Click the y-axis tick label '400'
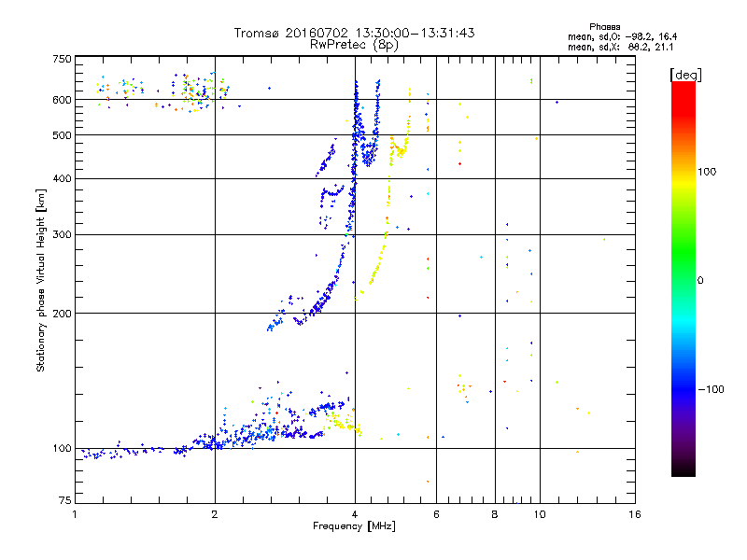The height and width of the screenshot is (560, 747). (62, 179)
